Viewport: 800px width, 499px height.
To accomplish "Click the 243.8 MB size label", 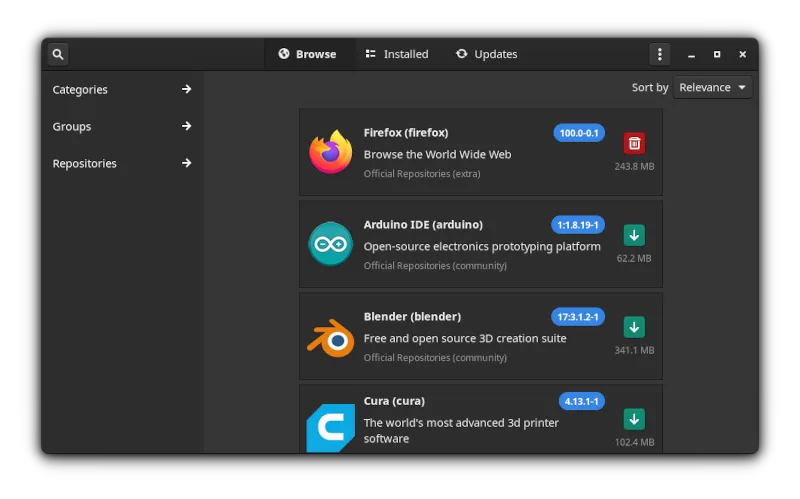I will 634,166.
